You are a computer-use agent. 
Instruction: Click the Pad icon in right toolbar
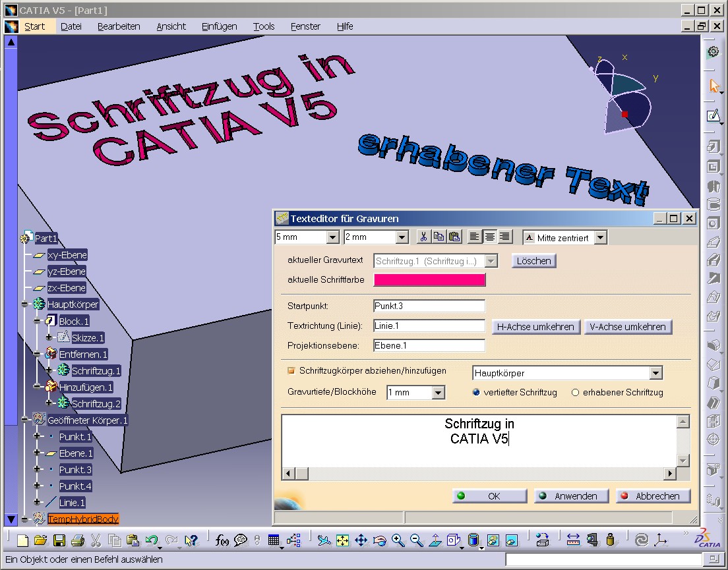click(713, 147)
